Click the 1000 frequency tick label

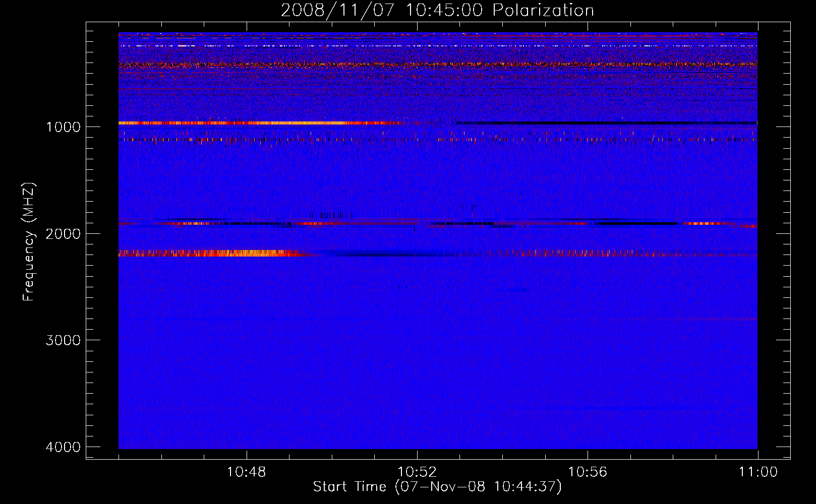tap(63, 127)
